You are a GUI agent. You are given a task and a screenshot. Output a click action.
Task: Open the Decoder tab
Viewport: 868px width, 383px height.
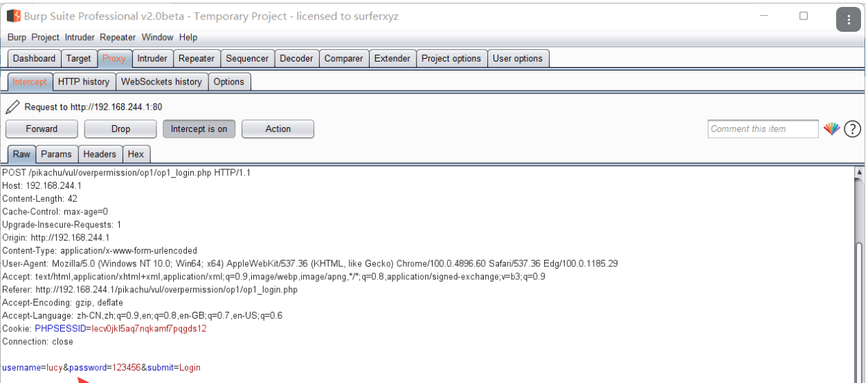297,59
